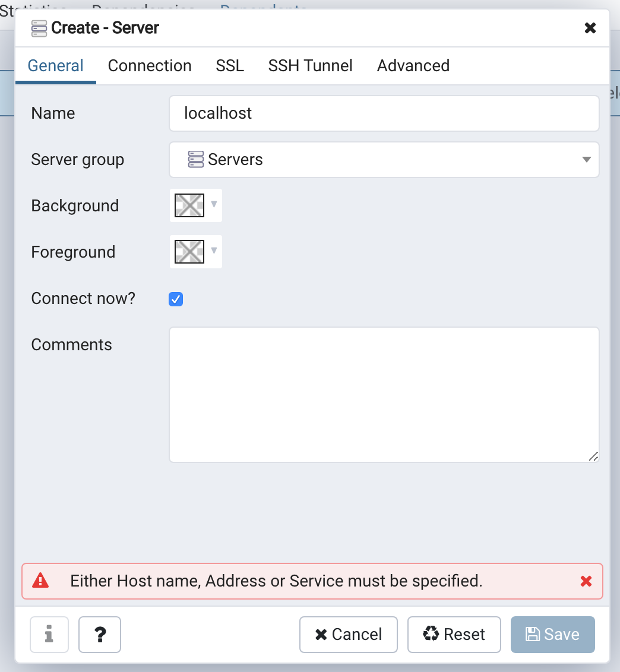Click the Servers group icon in the dropdown
The height and width of the screenshot is (672, 620).
pos(196,159)
